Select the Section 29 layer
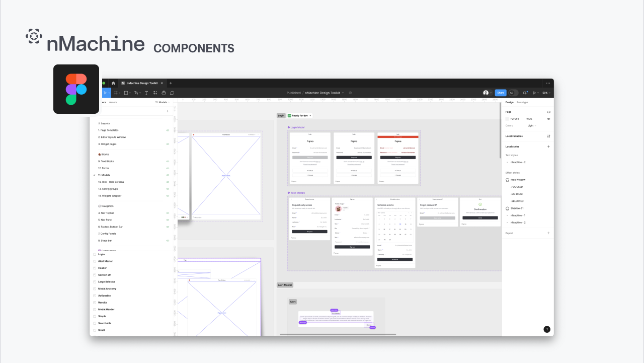The width and height of the screenshot is (644, 363). pyautogui.click(x=104, y=275)
